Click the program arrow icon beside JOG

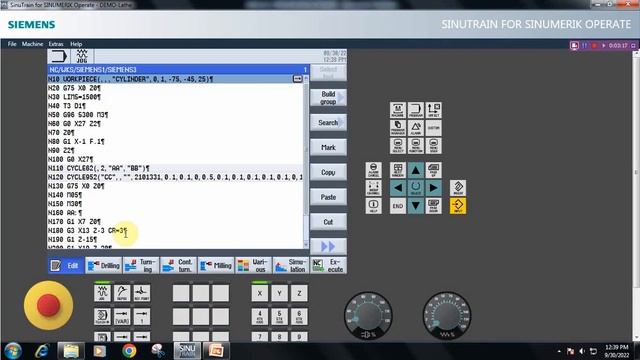click(x=58, y=56)
